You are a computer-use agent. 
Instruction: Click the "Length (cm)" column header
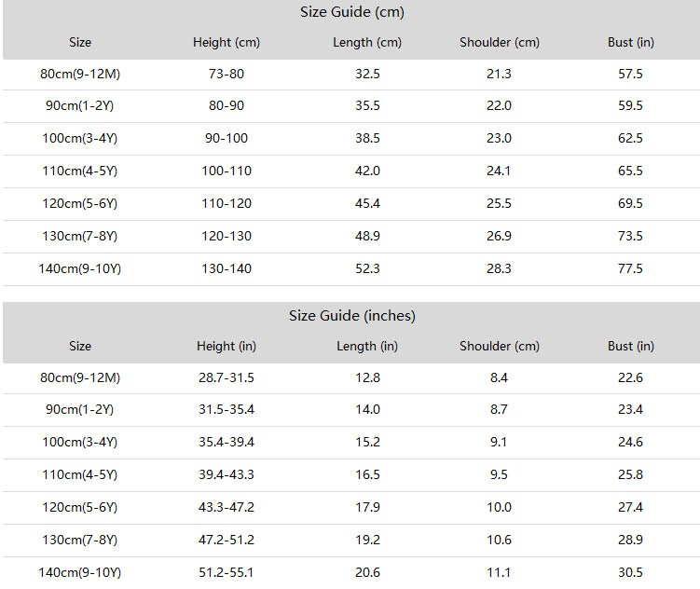[x=367, y=42]
